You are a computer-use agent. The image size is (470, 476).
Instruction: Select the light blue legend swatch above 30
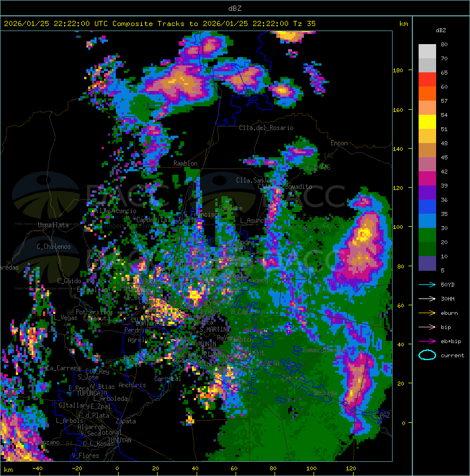pos(427,220)
